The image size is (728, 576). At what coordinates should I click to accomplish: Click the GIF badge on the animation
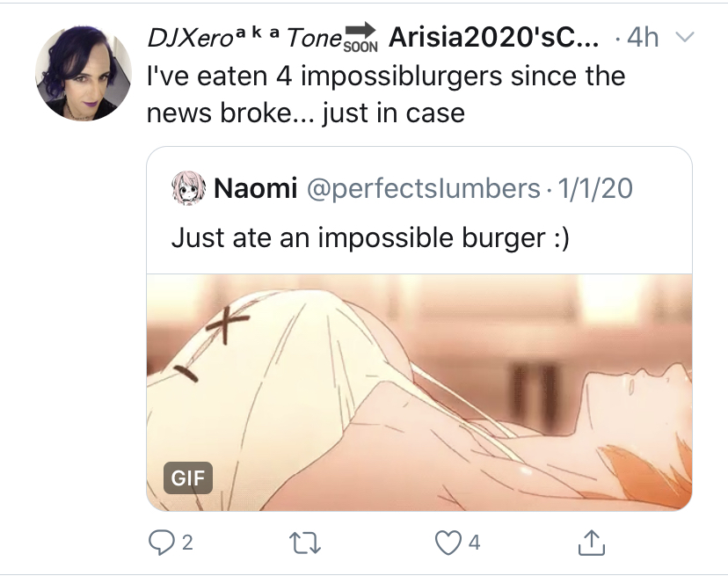click(x=188, y=478)
